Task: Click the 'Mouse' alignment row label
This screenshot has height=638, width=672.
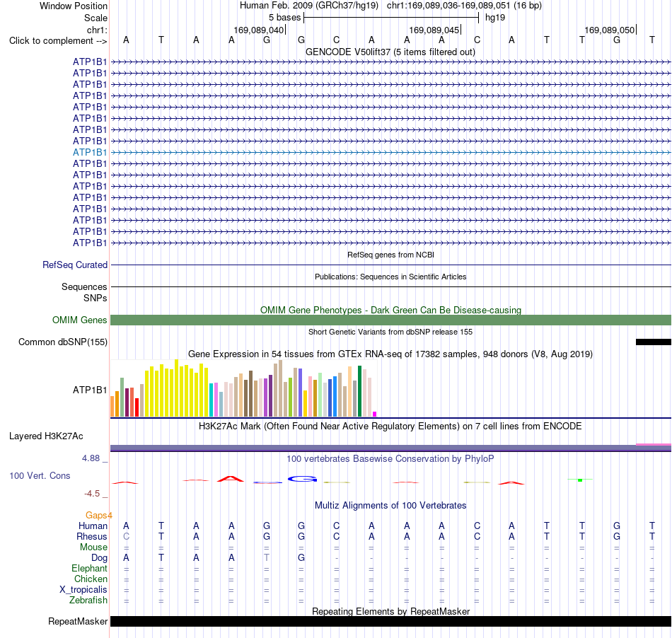Action: [x=93, y=547]
